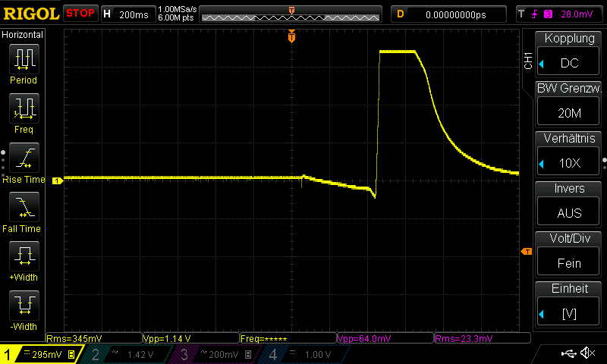Image resolution: width=607 pixels, height=364 pixels.
Task: Click the orange trigger position marker above grid
Action: [x=291, y=36]
